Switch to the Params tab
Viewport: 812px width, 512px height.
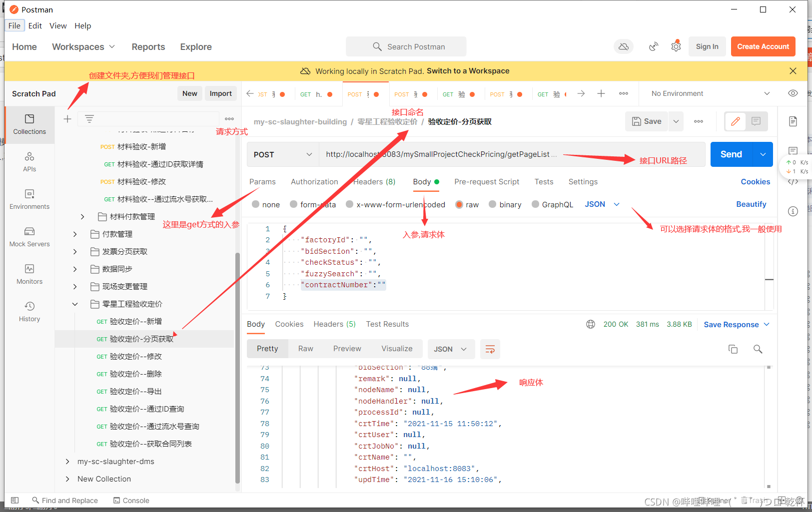pyautogui.click(x=262, y=182)
